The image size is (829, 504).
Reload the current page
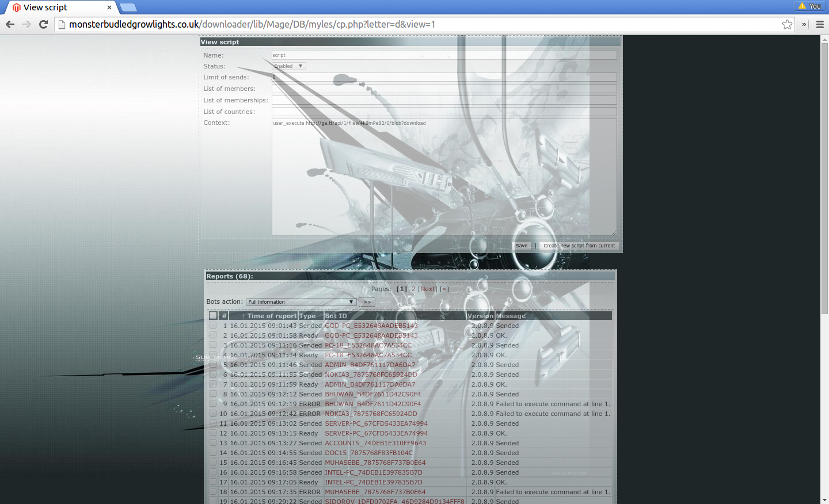pos(43,24)
